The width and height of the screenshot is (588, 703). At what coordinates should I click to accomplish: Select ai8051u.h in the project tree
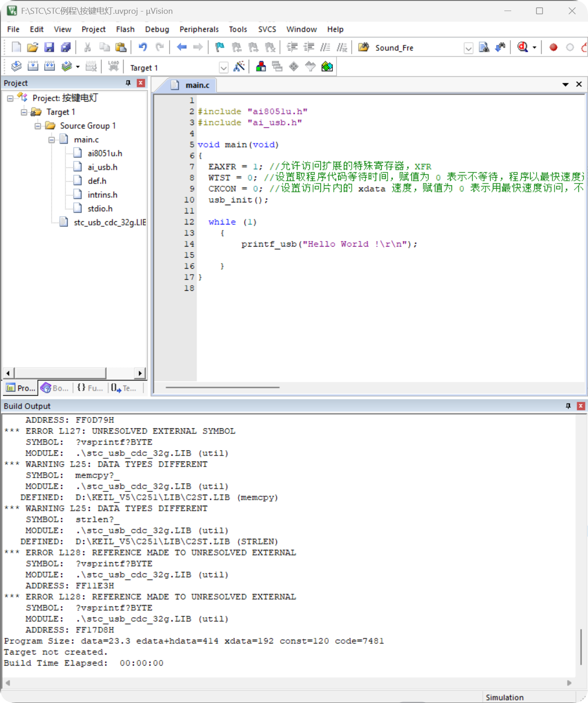click(x=105, y=153)
